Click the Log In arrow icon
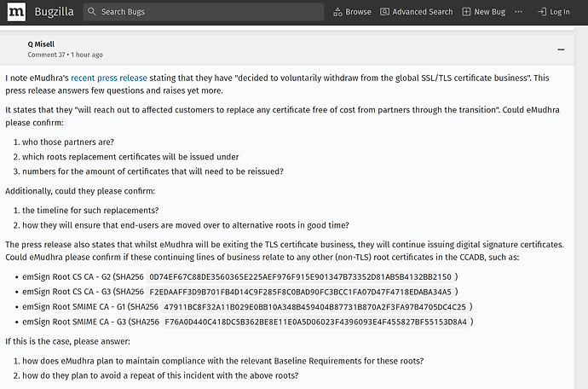Screen dimensions: 588x389 click(x=541, y=12)
